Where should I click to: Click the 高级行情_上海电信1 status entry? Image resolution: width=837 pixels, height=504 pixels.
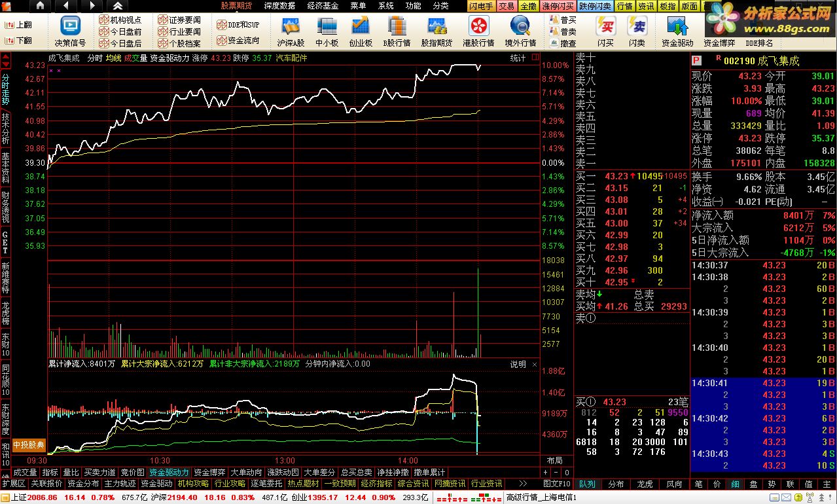(x=542, y=497)
